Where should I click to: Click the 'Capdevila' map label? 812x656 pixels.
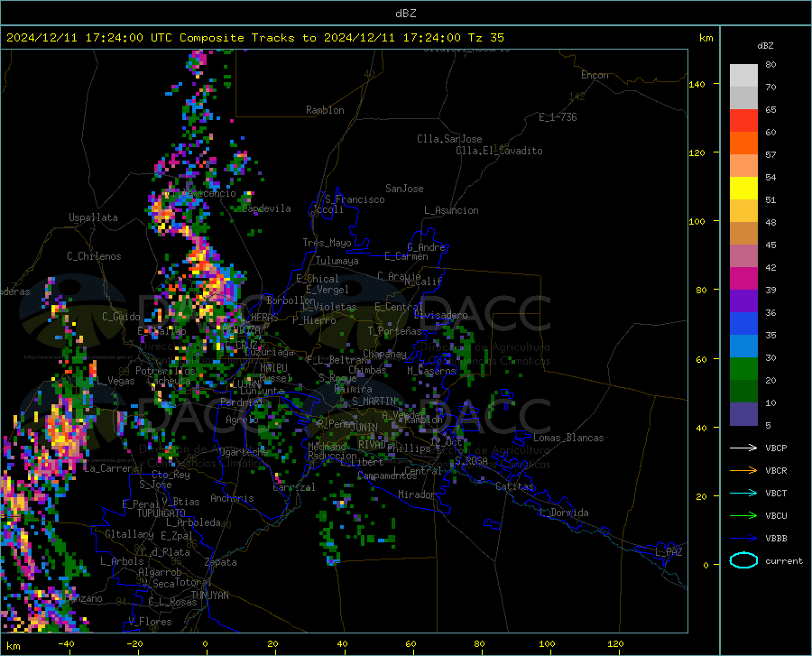(x=266, y=208)
